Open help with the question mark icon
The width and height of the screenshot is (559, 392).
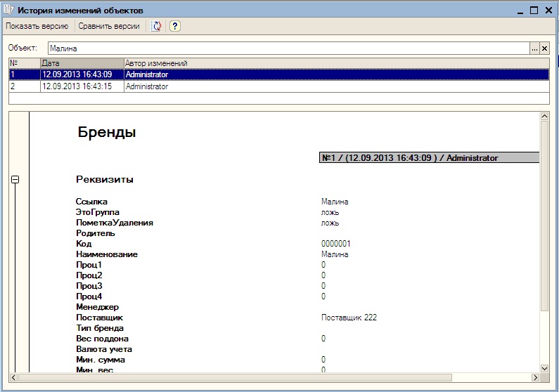[175, 26]
